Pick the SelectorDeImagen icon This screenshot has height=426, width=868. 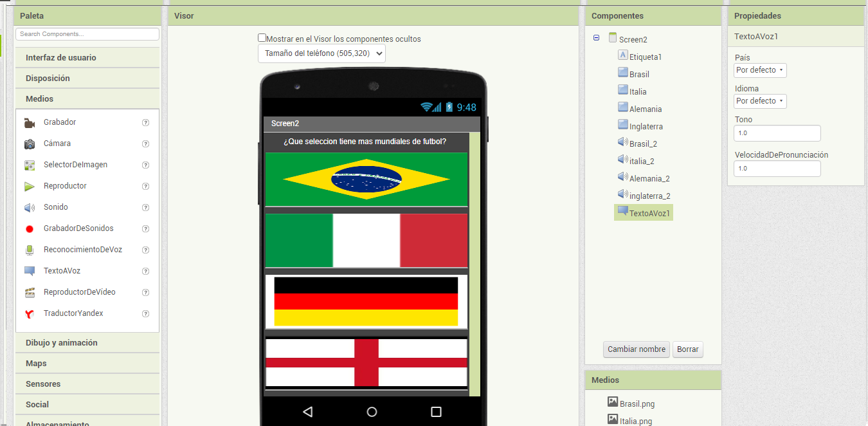tap(30, 165)
